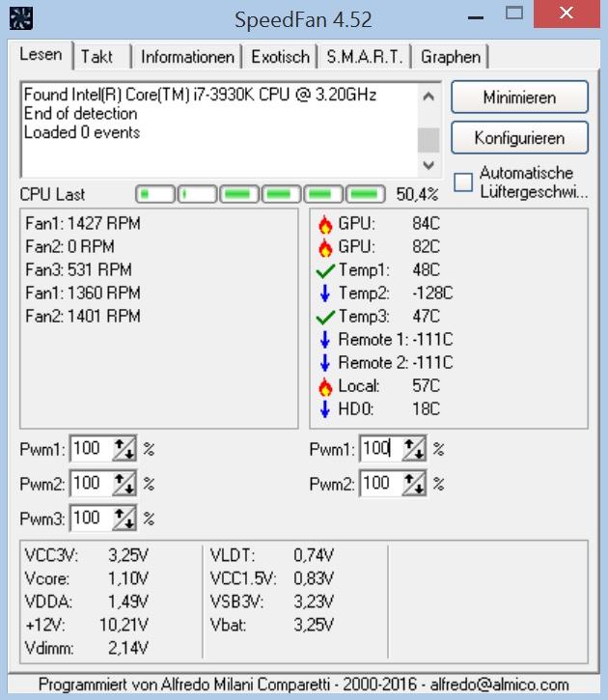Screen dimensions: 608x700
Task: Click the right Pwm2 up/down spinner
Action: 414,484
